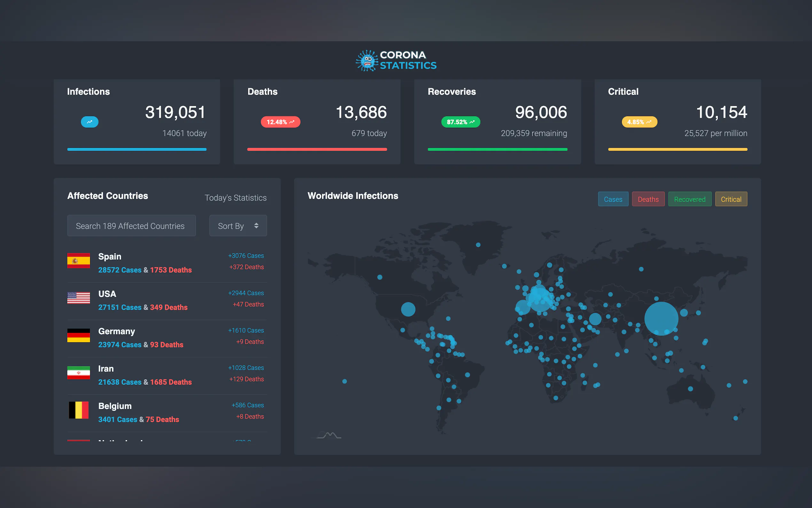Click the Worldwide Infections heading
This screenshot has width=812, height=508.
tap(353, 196)
